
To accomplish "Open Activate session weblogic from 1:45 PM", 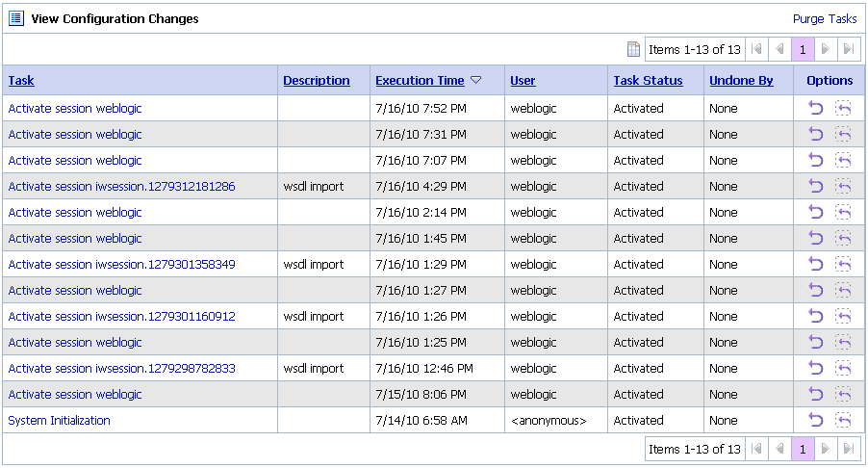I will click(75, 239).
